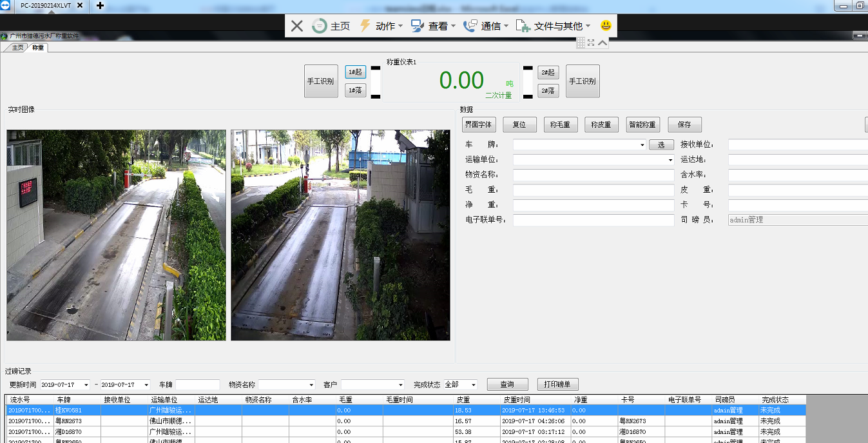
Task: Open the 查看 view menu
Action: point(433,26)
